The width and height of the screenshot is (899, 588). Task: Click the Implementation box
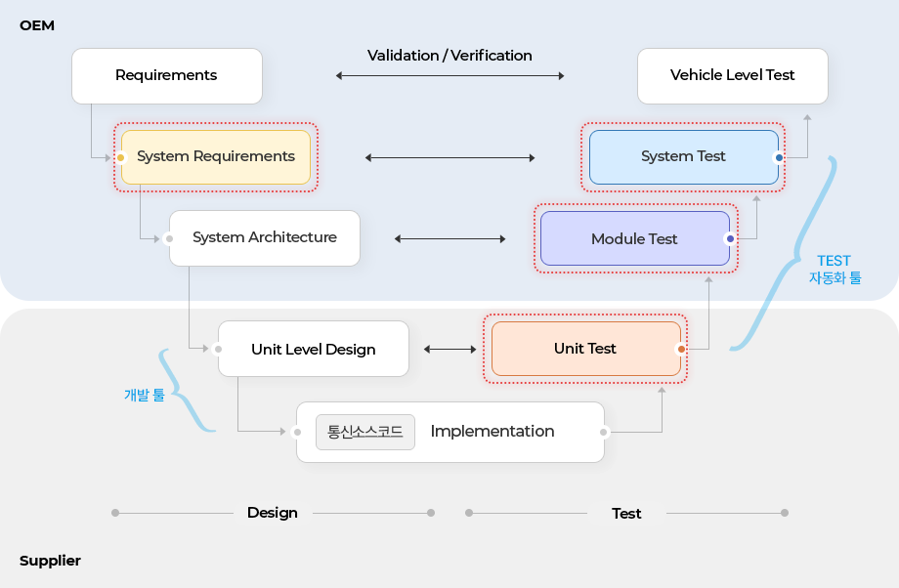450,432
